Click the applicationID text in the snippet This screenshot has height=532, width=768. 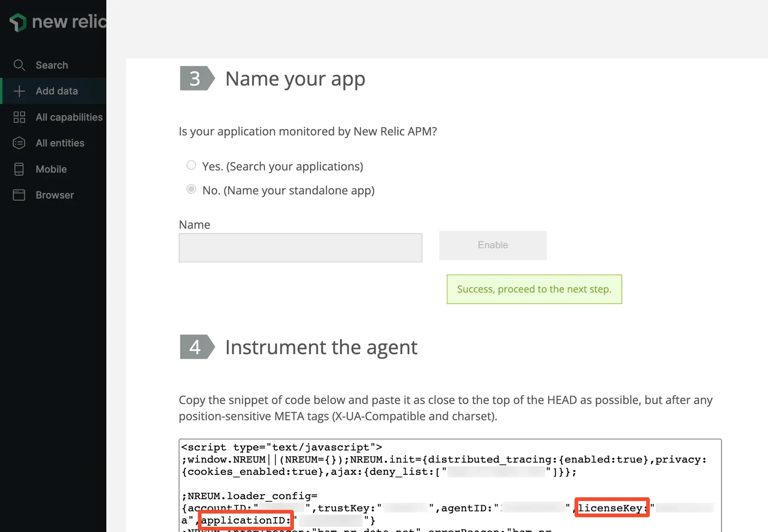point(246,520)
